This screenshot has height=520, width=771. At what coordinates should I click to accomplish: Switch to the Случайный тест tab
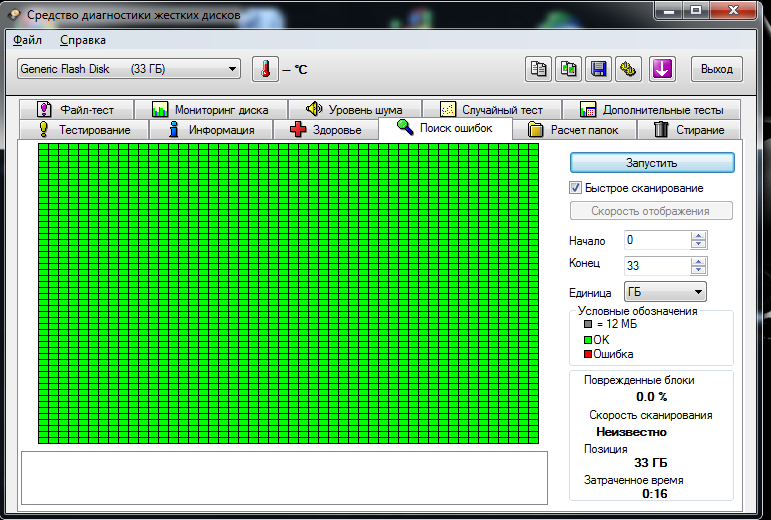click(x=492, y=110)
